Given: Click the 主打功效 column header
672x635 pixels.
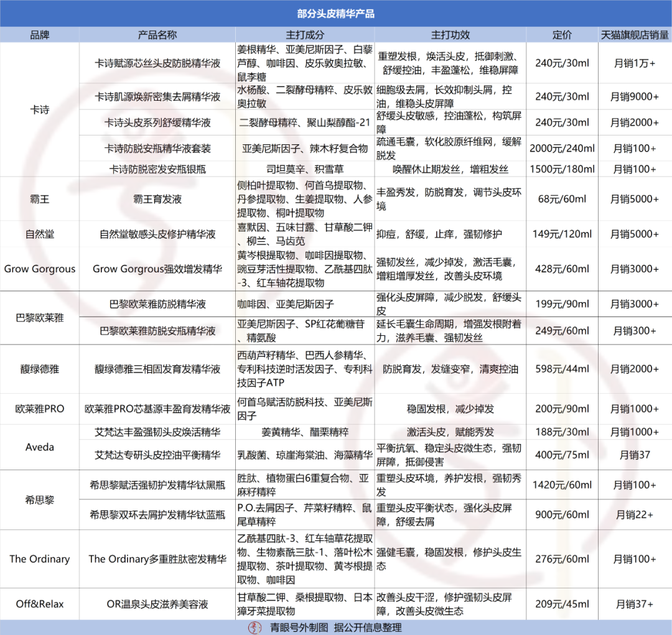Looking at the screenshot, I should pos(450,35).
